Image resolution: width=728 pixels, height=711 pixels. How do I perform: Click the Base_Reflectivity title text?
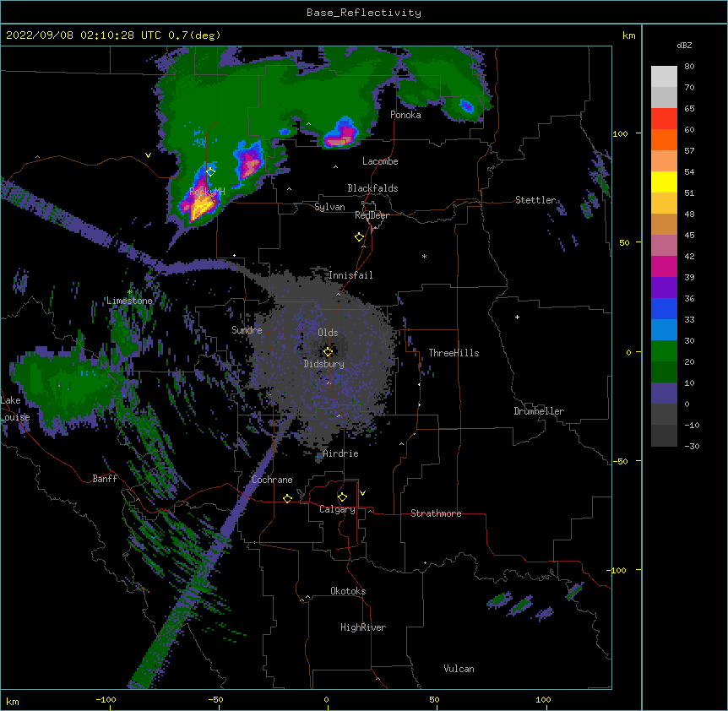364,13
